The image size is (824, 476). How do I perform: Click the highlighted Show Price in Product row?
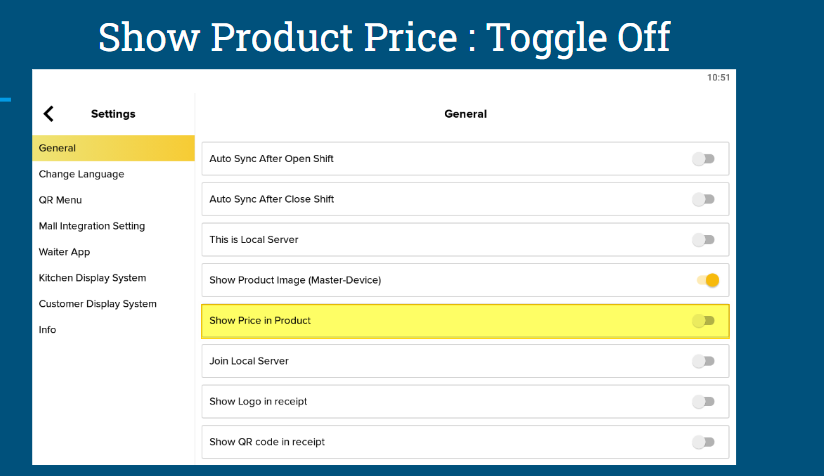[465, 320]
